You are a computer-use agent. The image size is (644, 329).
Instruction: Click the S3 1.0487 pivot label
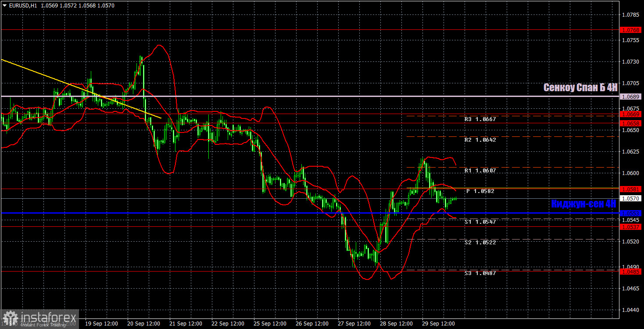click(480, 273)
